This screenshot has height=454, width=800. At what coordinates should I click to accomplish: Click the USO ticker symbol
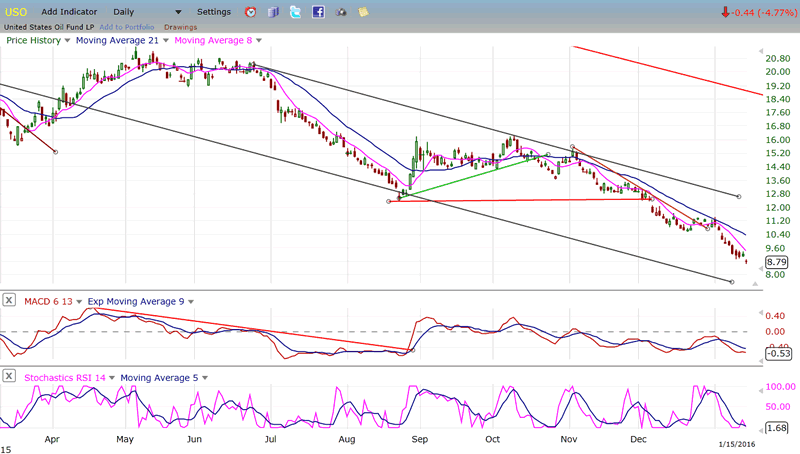15,12
